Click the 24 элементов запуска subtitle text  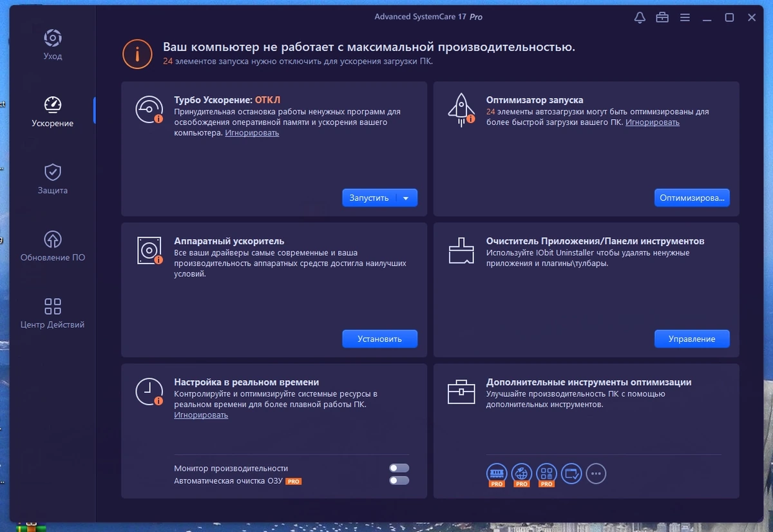click(x=298, y=62)
